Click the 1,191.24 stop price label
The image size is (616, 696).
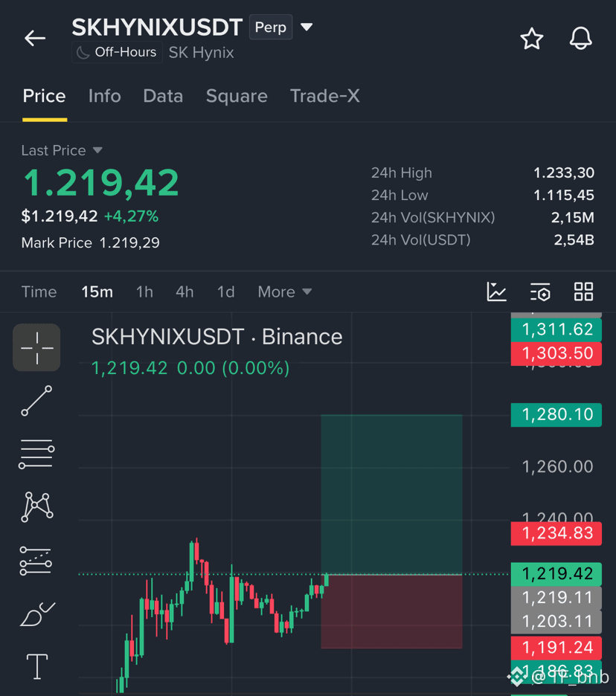(x=556, y=648)
